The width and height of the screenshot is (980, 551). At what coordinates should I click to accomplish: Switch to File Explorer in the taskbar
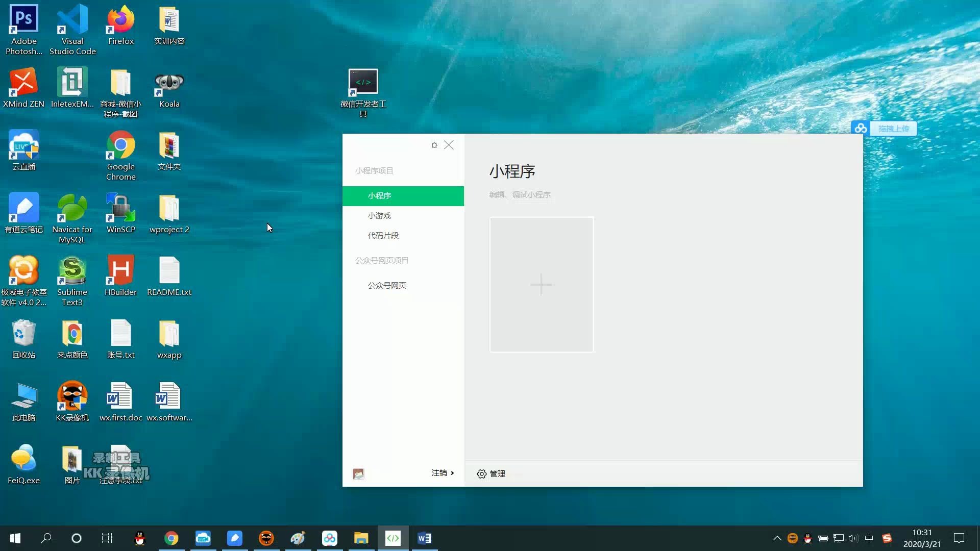tap(361, 538)
